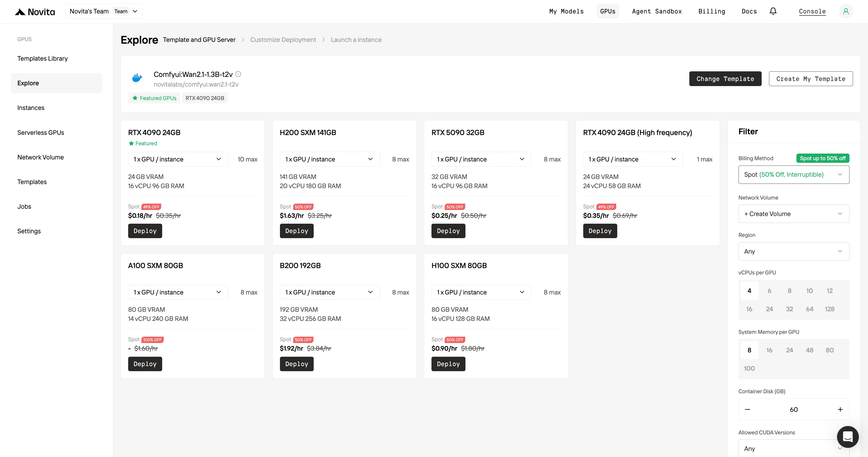Select 64 vCPUs per GPU

[809, 309]
